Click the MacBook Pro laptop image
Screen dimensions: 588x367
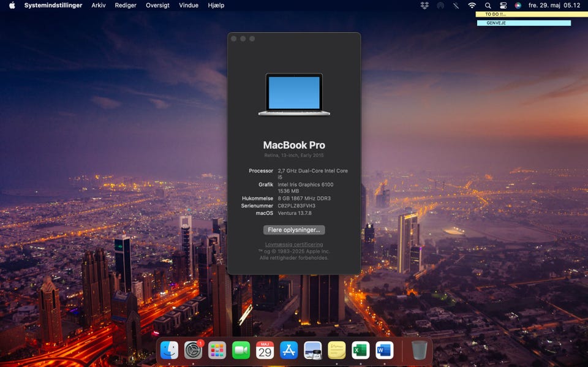[x=294, y=94]
